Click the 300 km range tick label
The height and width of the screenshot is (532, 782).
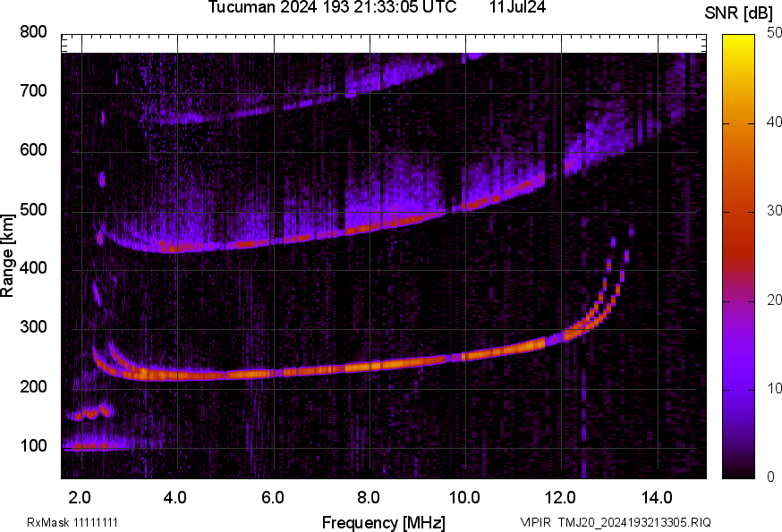point(32,328)
